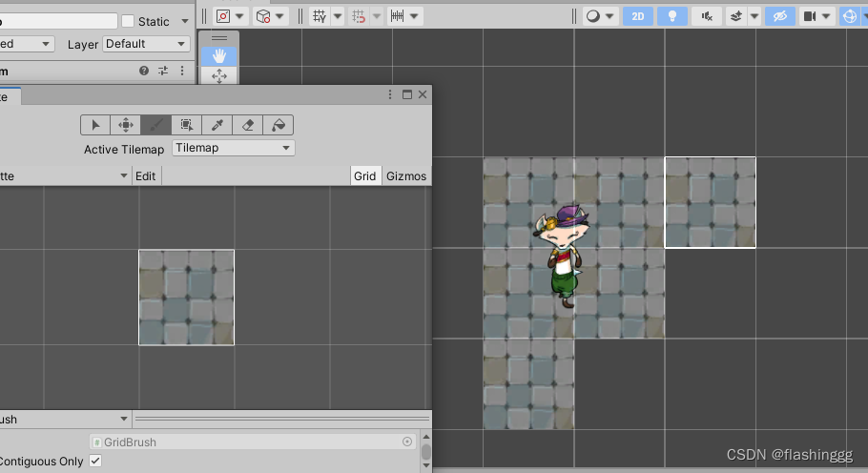Image resolution: width=868 pixels, height=473 pixels.
Task: Click the Tile Palette brush panel scrollbar
Action: 426,452
